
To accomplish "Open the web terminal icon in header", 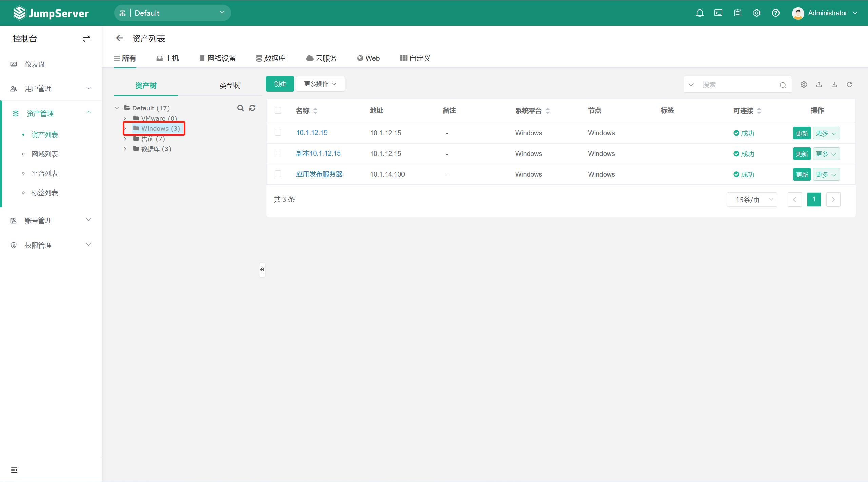I will coord(718,13).
